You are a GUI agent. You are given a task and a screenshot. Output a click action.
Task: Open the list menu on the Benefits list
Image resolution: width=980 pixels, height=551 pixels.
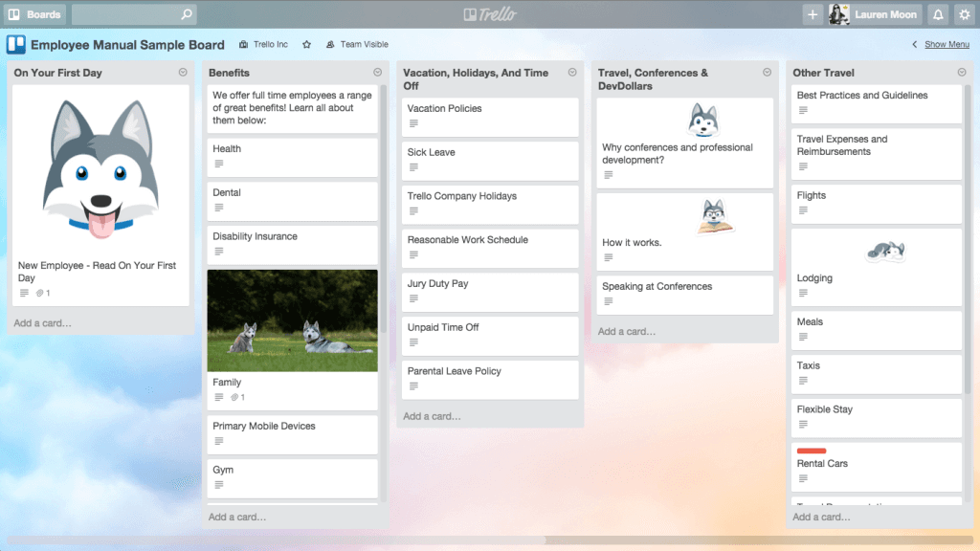(x=376, y=72)
